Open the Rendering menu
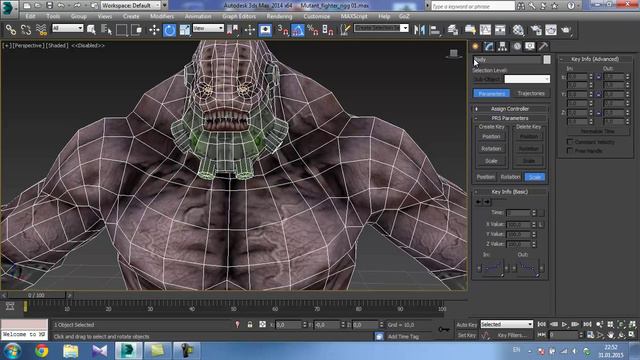This screenshot has height=360, width=640. (280, 16)
